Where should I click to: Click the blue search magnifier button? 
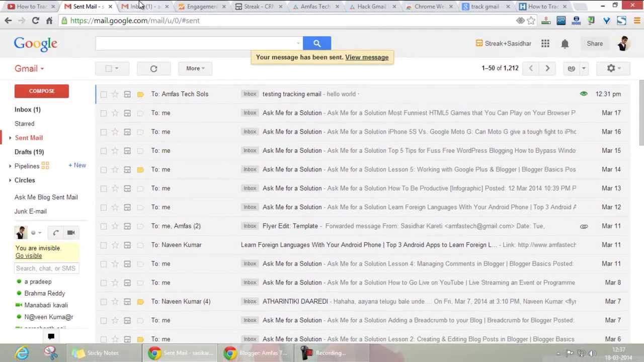click(317, 43)
